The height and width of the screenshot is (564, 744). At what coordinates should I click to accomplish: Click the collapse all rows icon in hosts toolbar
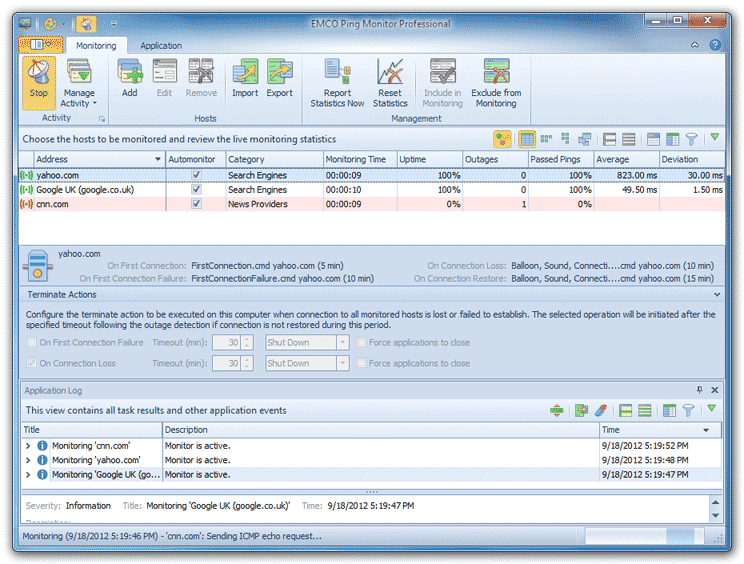(x=609, y=139)
